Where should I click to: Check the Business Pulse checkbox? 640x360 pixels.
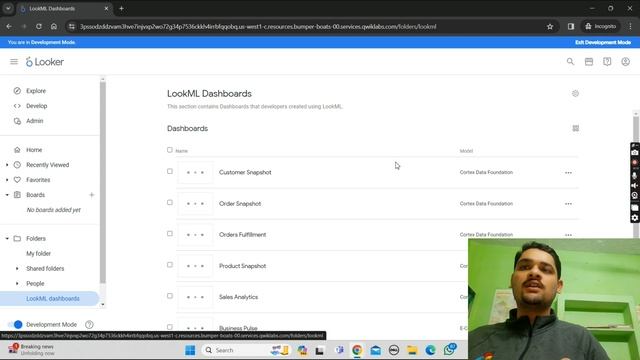click(170, 327)
